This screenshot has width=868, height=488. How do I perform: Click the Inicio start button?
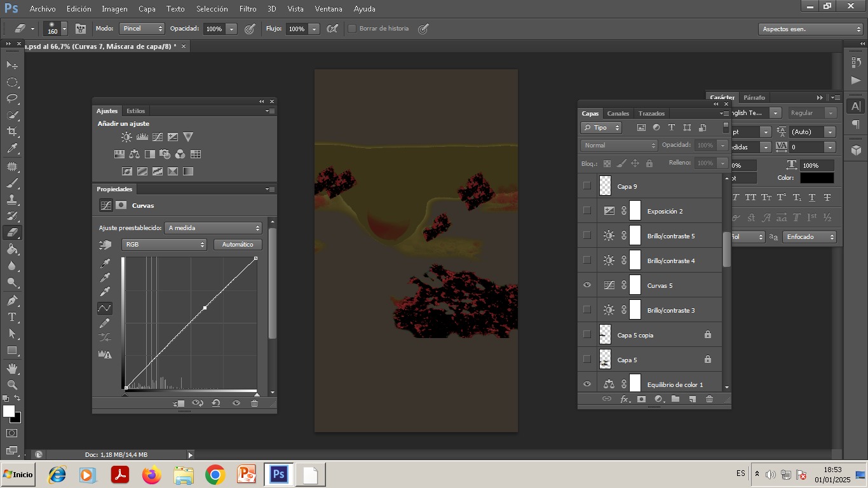coord(18,475)
